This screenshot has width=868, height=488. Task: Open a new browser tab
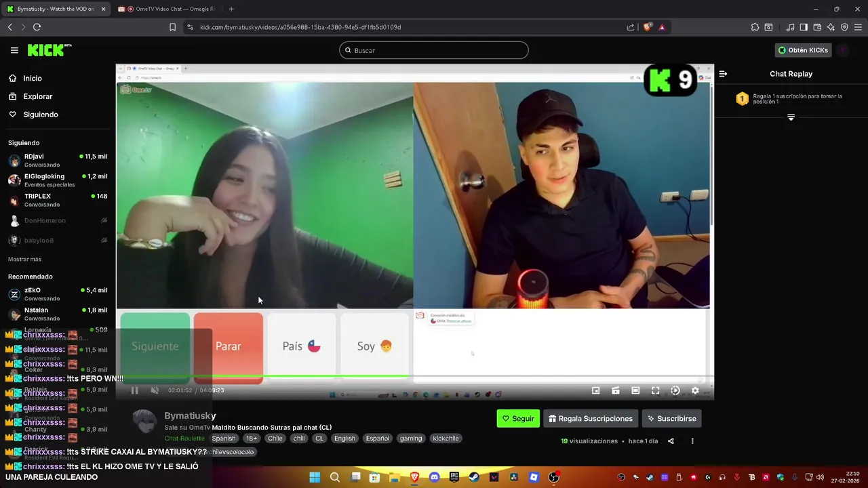tap(231, 9)
